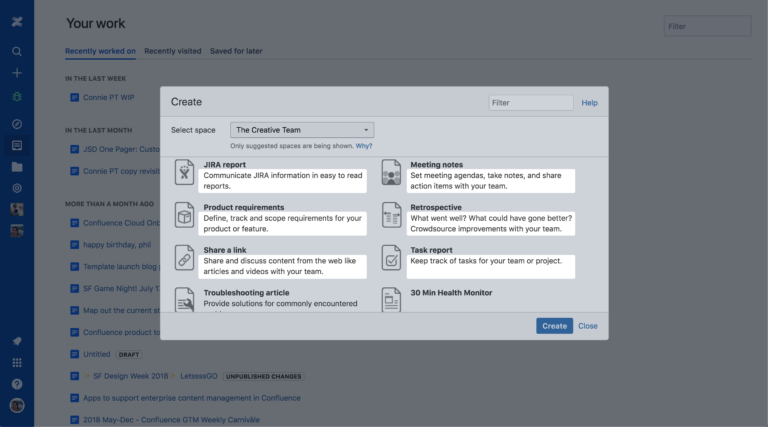Click the Why? link under space selector
Image resolution: width=768 pixels, height=427 pixels.
coord(364,146)
